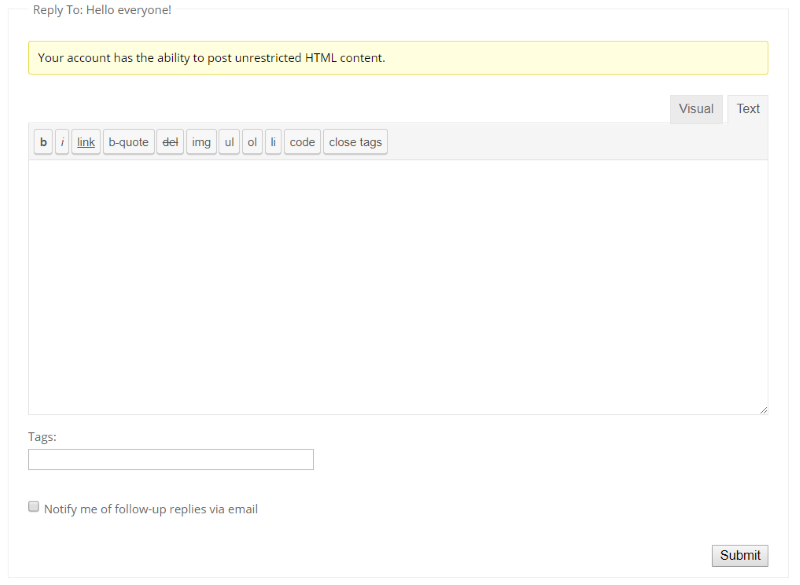Click the Tags input field
The height and width of the screenshot is (585, 800).
171,460
